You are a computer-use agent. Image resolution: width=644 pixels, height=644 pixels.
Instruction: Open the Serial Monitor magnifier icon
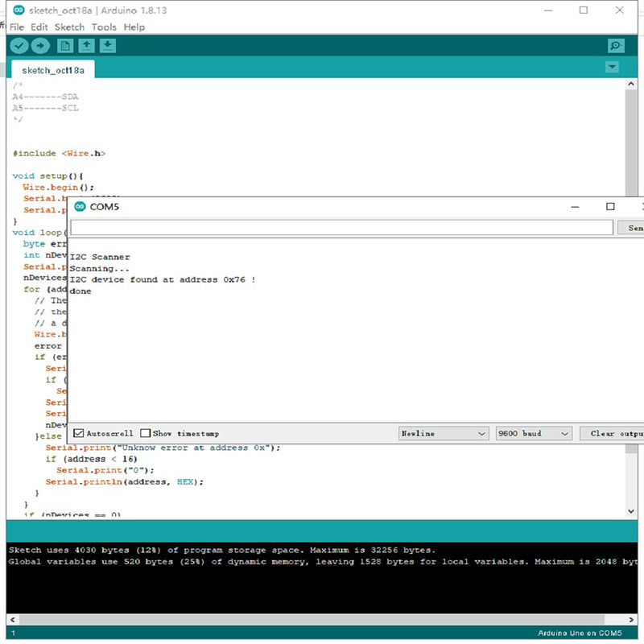[x=616, y=46]
